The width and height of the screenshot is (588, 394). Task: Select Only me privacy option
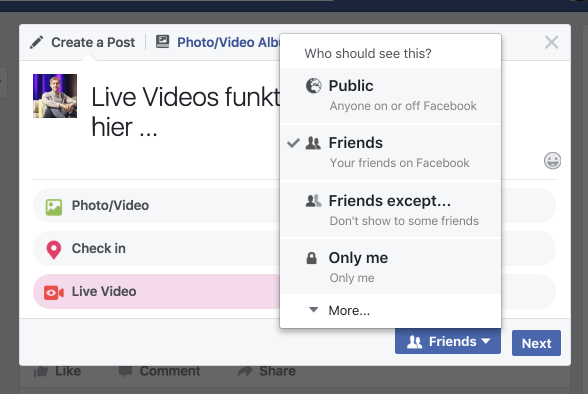[390, 267]
